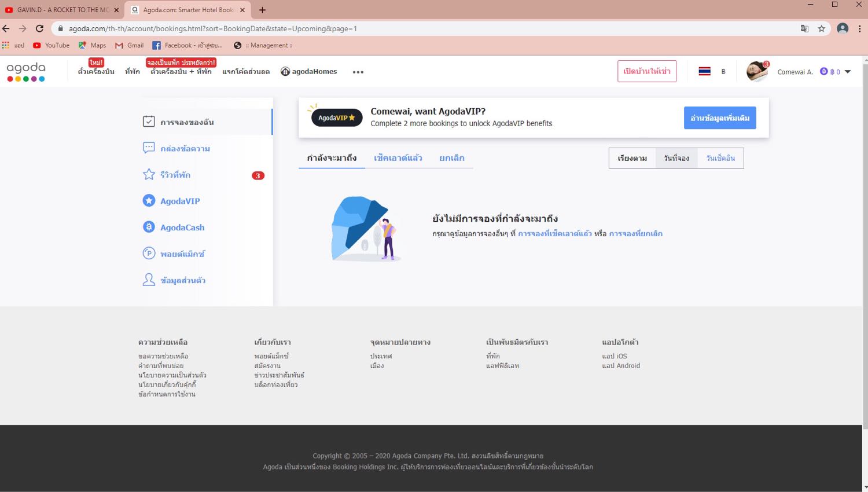Open the สมัครงาน footer link
Image resolution: width=868 pixels, height=492 pixels.
tap(267, 366)
